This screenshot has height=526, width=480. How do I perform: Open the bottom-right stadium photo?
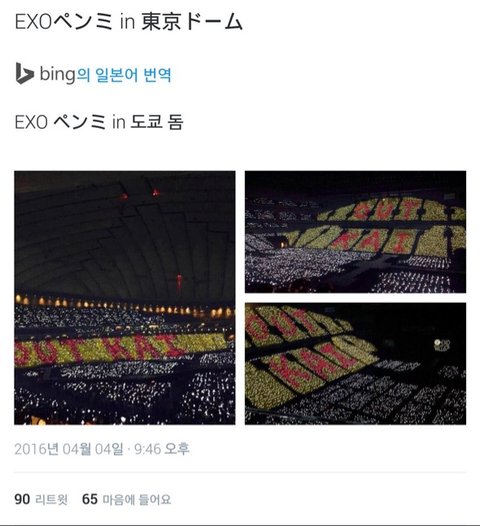355,364
